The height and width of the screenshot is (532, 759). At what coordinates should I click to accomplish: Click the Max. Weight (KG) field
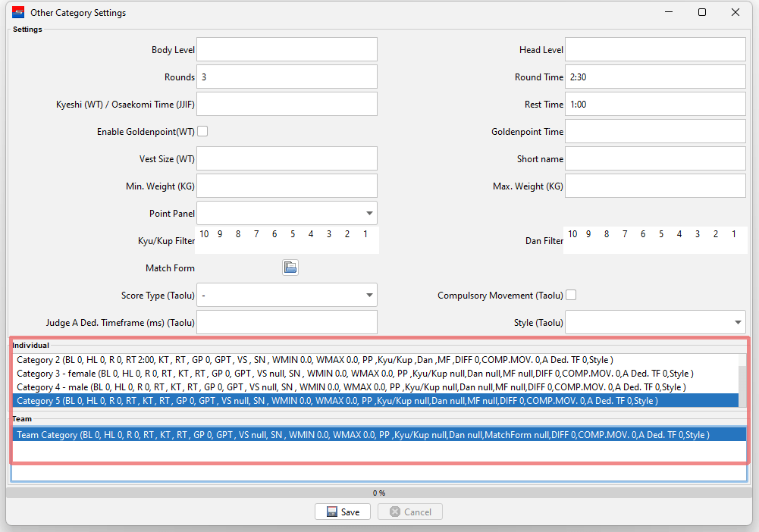(655, 186)
